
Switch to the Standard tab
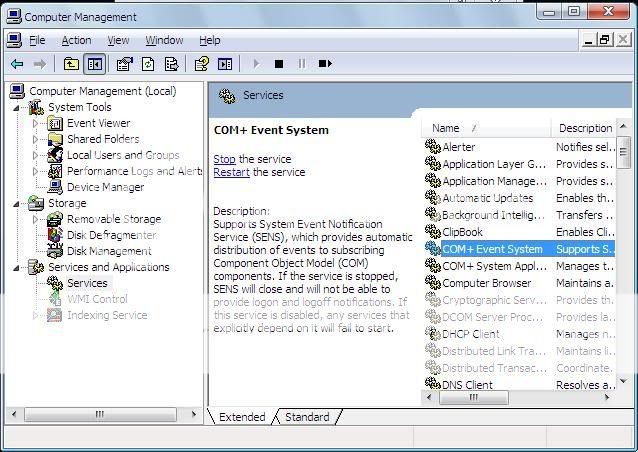307,417
